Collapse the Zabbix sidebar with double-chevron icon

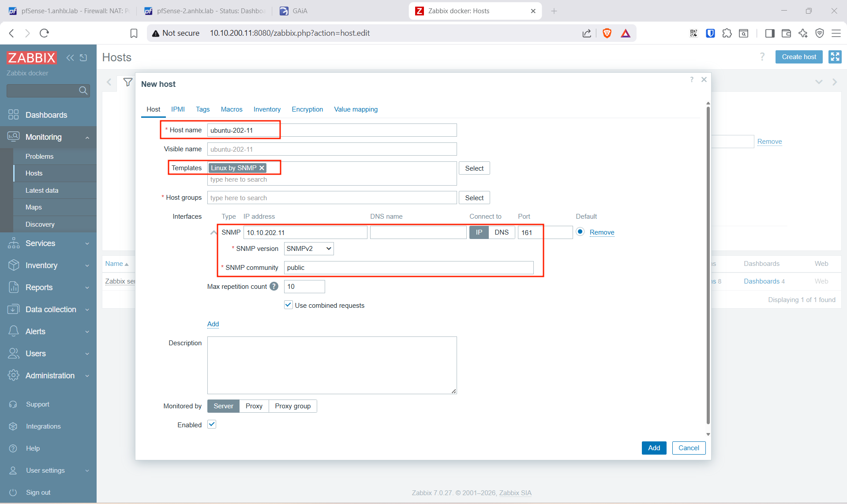tap(70, 58)
